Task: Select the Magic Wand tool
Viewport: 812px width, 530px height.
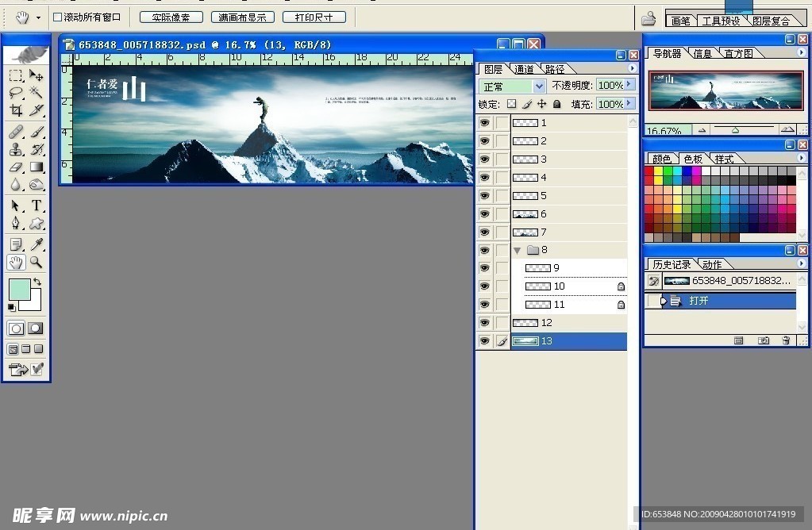Action: (37, 93)
